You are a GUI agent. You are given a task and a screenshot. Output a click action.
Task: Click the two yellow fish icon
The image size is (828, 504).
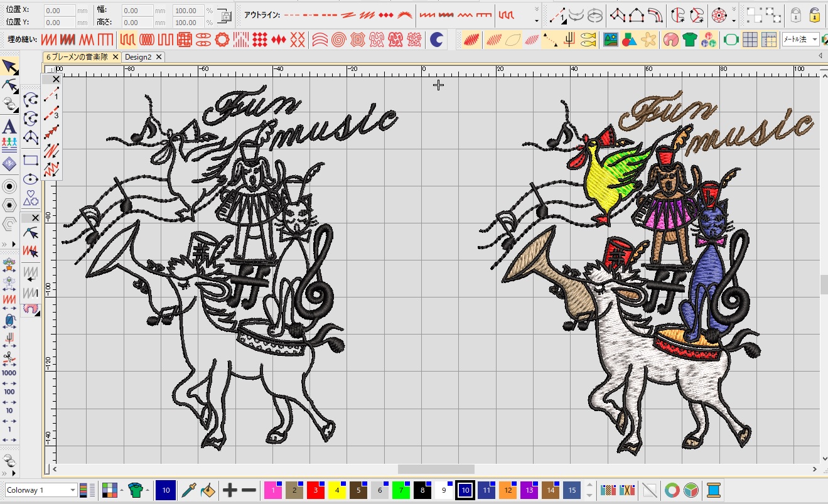pyautogui.click(x=588, y=40)
